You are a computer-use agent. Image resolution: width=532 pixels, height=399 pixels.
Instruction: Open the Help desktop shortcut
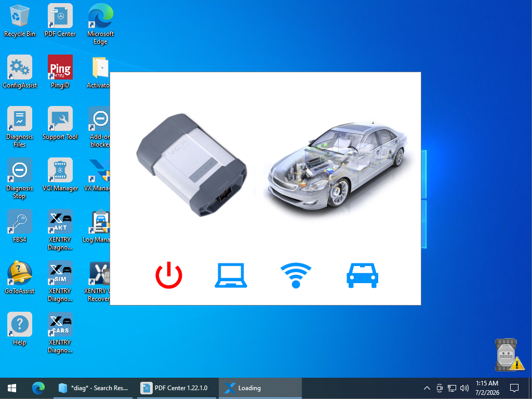click(x=20, y=329)
